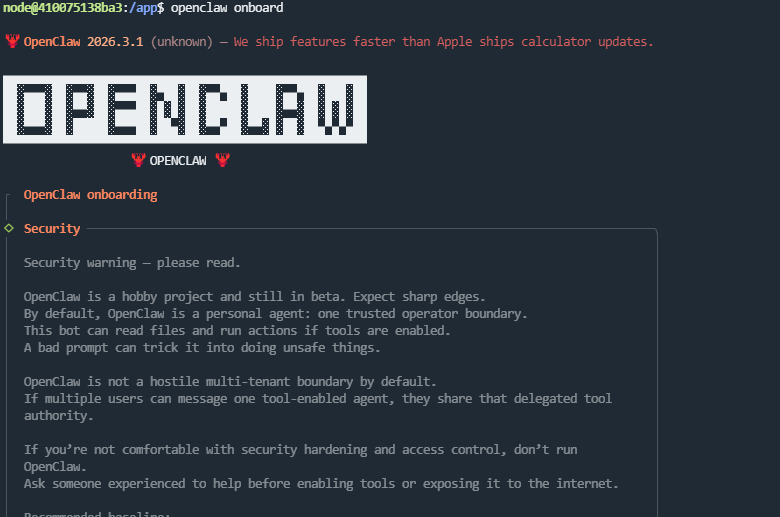Click 'Security warning — please read.' line
The image size is (780, 517).
point(132,263)
